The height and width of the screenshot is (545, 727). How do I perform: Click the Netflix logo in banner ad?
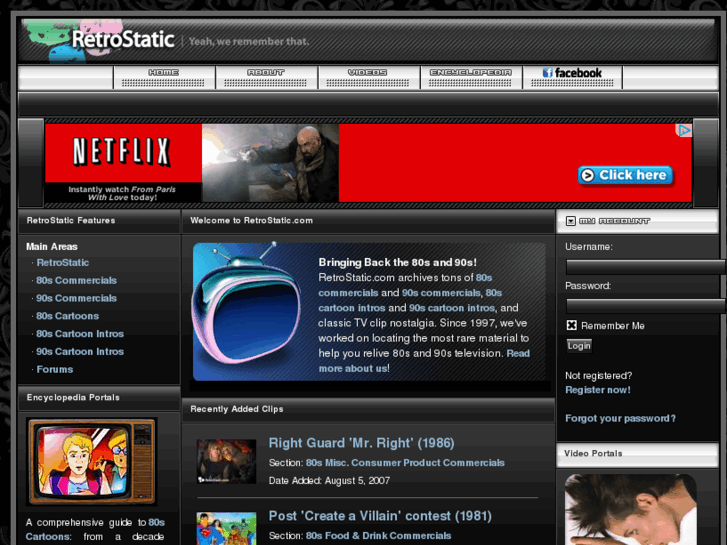click(122, 152)
